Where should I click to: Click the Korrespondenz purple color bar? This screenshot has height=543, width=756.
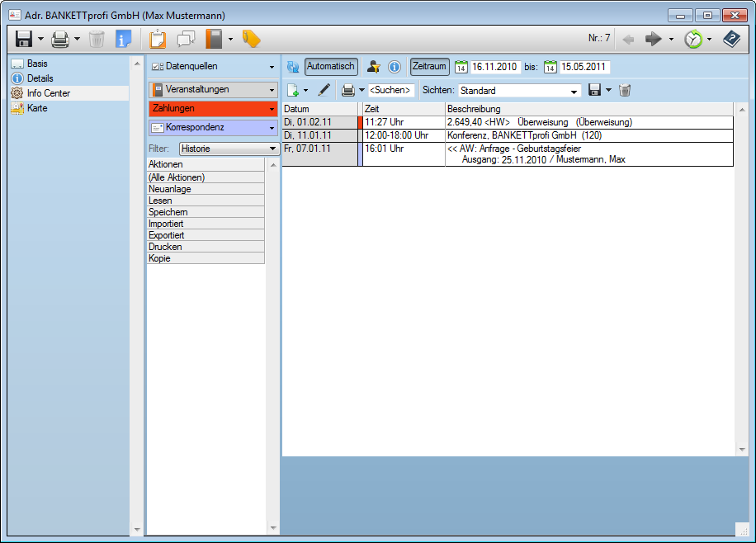click(x=213, y=128)
